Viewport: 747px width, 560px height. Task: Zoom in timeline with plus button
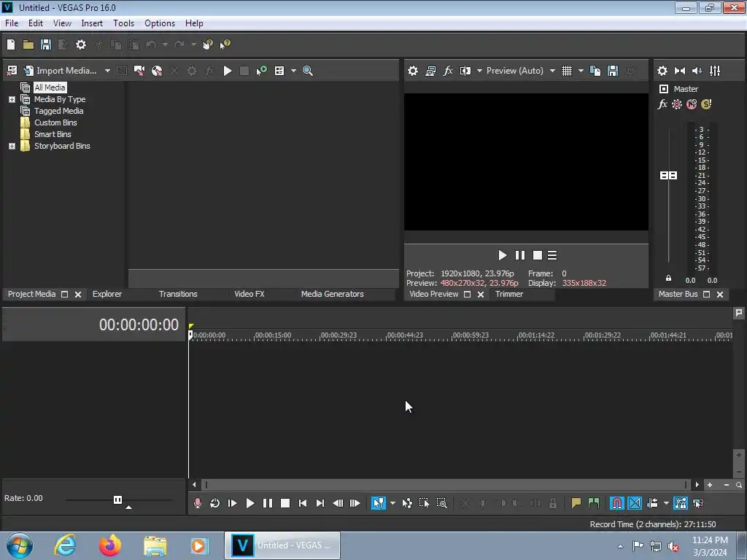710,485
